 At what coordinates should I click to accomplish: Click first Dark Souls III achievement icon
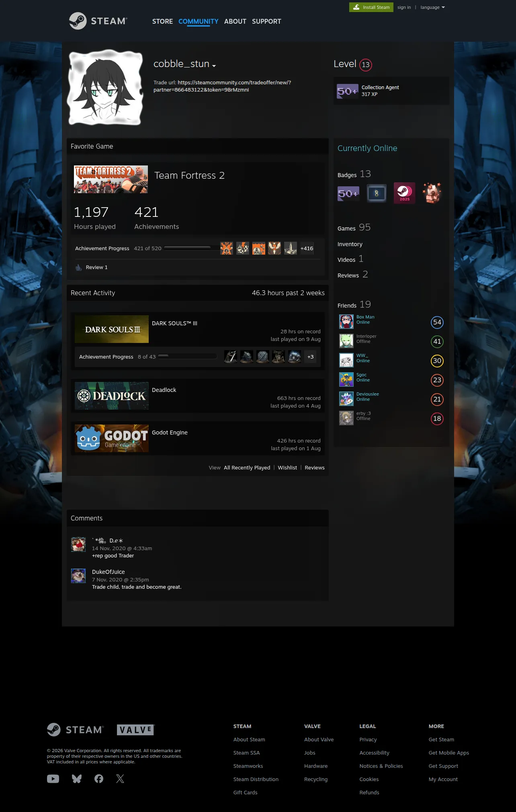click(231, 357)
